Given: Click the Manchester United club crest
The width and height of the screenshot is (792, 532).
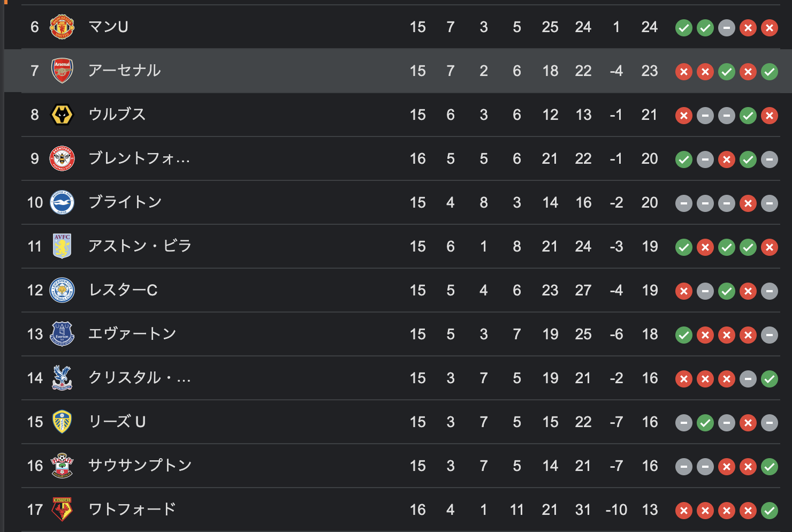Looking at the screenshot, I should 62,27.
